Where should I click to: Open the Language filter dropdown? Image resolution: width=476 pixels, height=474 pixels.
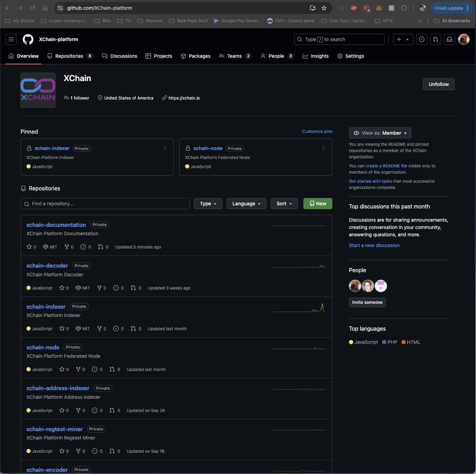[x=247, y=204]
